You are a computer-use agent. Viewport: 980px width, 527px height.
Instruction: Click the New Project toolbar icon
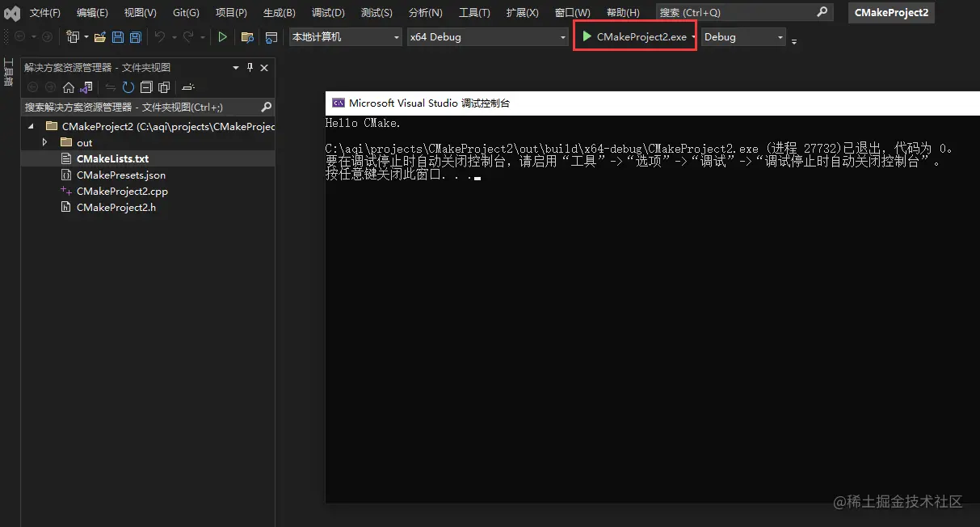click(72, 37)
